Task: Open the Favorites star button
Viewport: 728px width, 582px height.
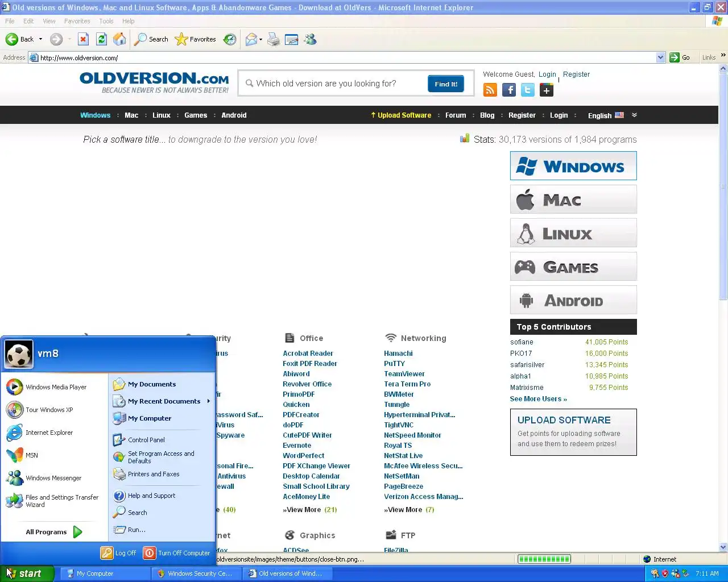Action: pos(196,39)
